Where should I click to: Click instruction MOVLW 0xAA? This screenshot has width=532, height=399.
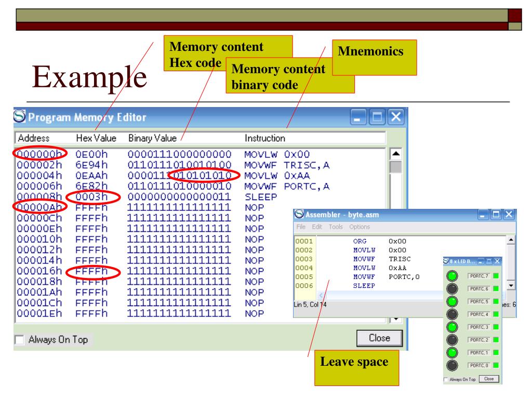277,176
